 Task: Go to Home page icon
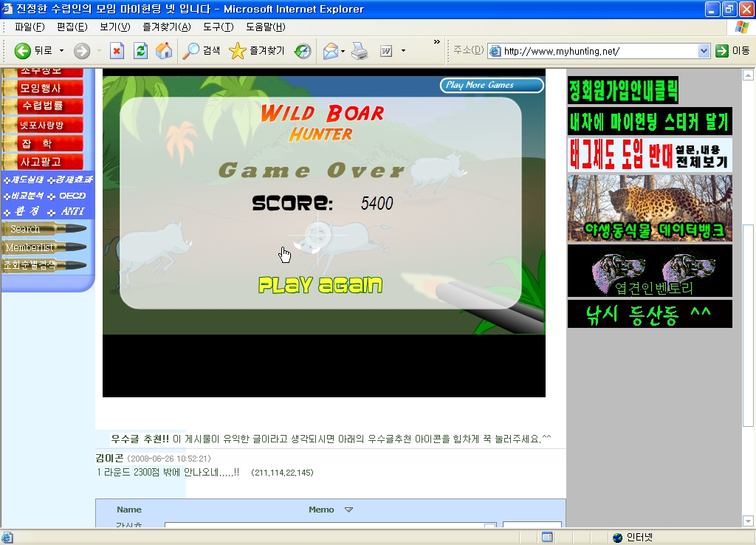click(x=163, y=51)
